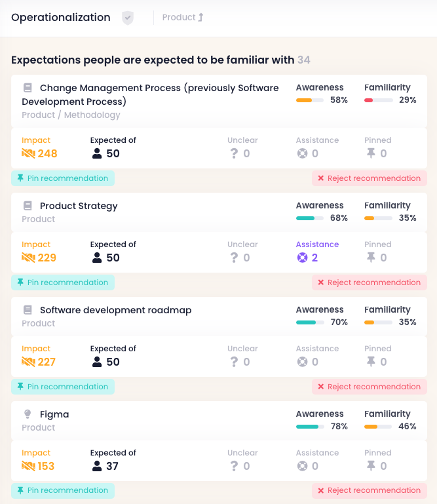Reject the Figma recommendation

tap(369, 490)
